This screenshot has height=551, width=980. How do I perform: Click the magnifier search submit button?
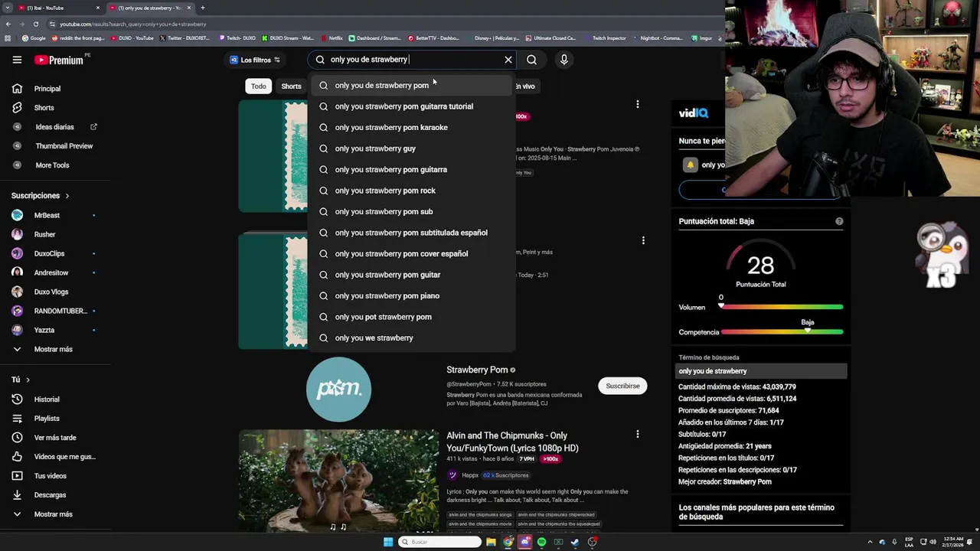pos(531,60)
